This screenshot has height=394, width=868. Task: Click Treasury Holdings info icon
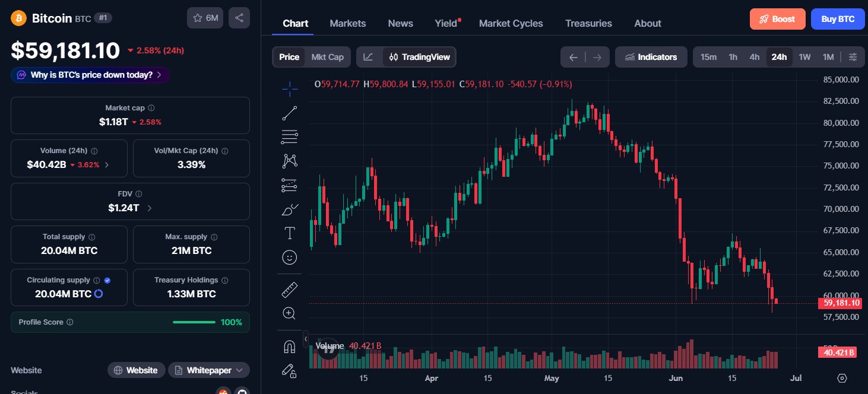[225, 280]
